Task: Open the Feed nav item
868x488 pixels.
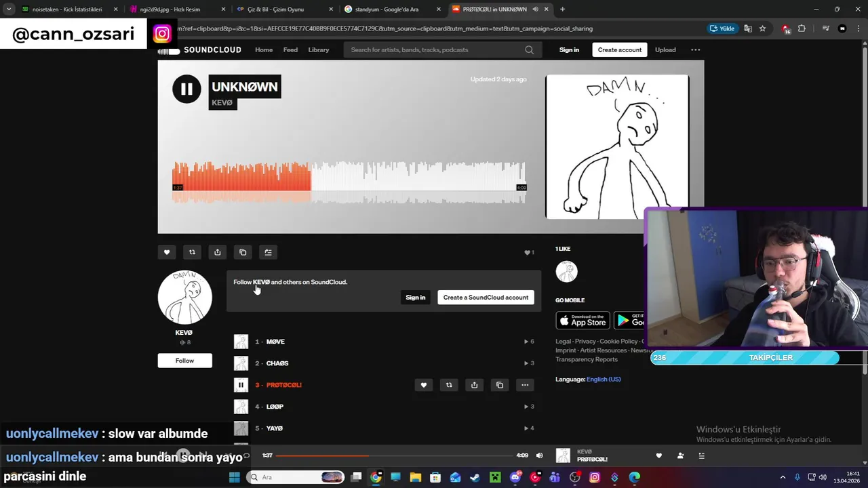Action: coord(290,49)
